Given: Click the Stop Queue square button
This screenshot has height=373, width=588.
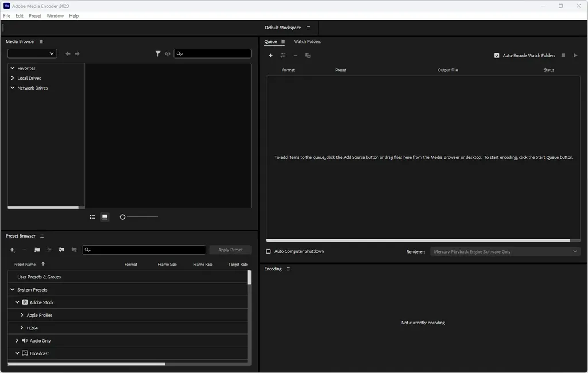Looking at the screenshot, I should (x=563, y=56).
